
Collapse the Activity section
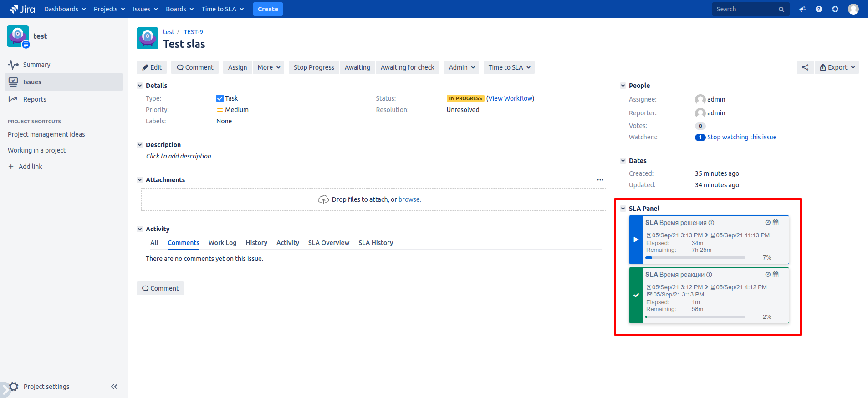[x=140, y=229]
